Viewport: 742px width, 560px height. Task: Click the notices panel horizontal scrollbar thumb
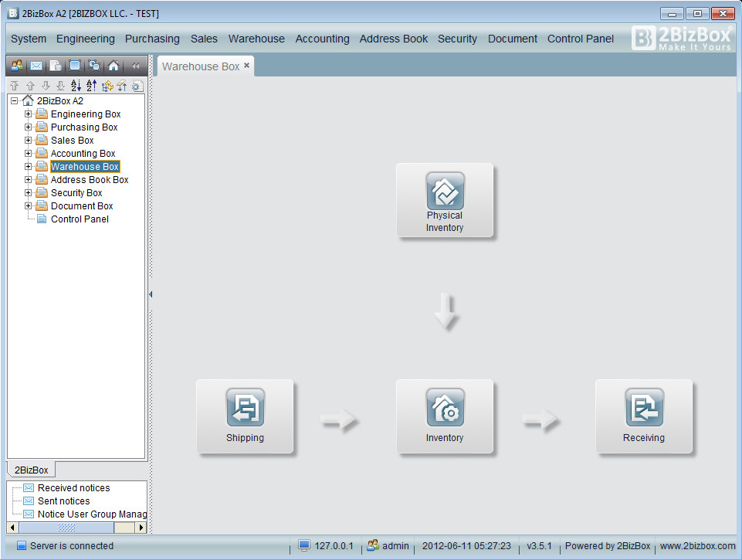[x=66, y=528]
